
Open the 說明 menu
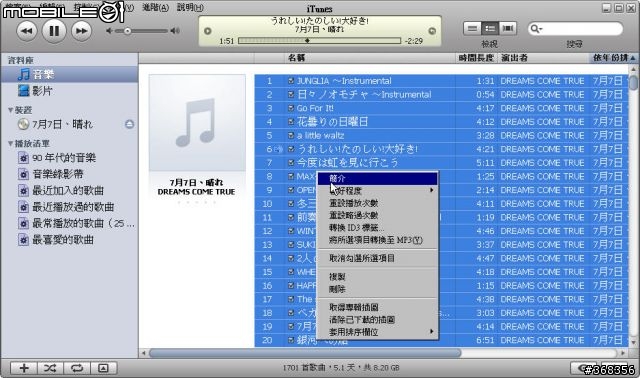pyautogui.click(x=190, y=7)
